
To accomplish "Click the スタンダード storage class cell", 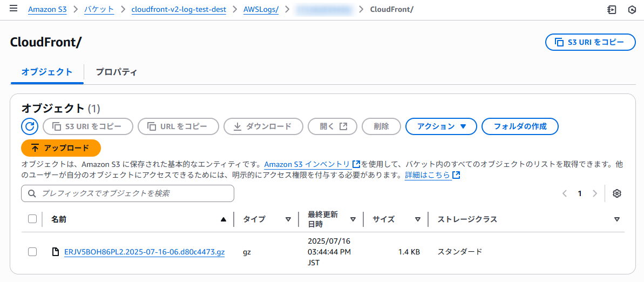I will tap(459, 252).
